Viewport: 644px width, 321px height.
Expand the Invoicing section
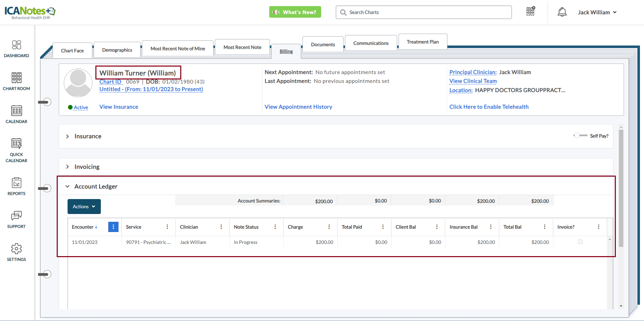coord(68,167)
